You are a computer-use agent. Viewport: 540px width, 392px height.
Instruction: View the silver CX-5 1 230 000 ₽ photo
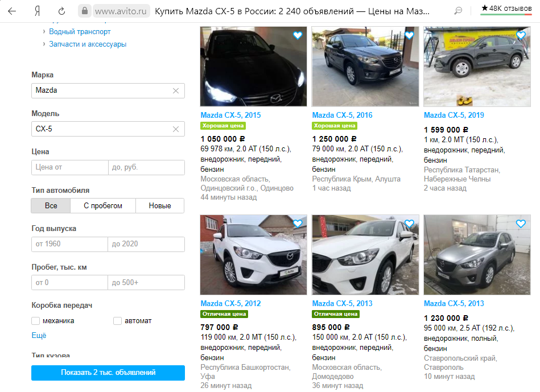[x=477, y=255]
